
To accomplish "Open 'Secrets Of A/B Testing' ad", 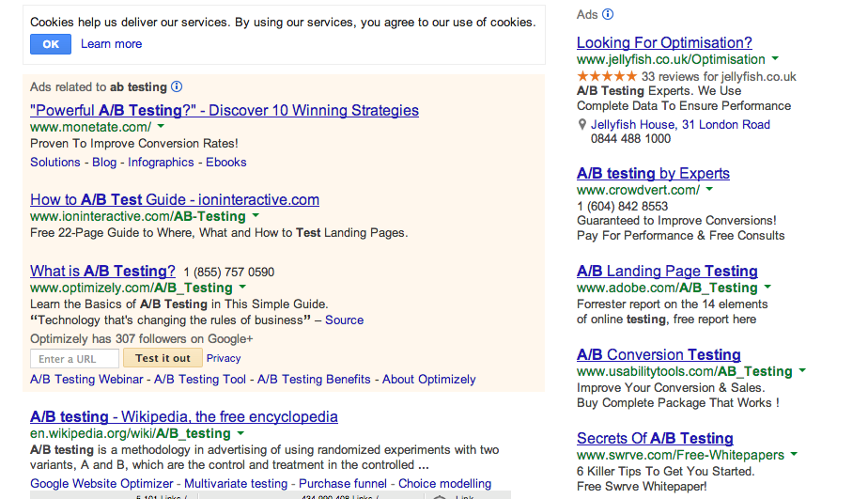I will (655, 439).
